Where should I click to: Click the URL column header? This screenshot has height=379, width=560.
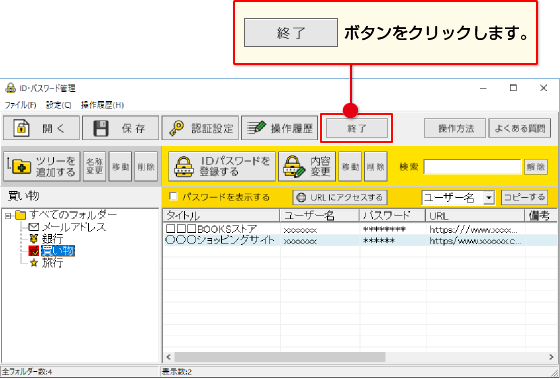[475, 216]
